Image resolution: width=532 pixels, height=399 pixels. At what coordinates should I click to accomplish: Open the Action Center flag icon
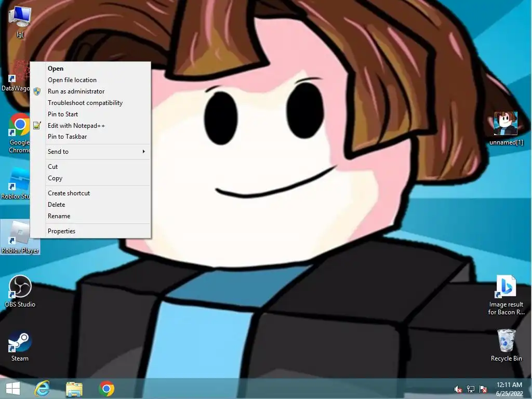tap(483, 389)
